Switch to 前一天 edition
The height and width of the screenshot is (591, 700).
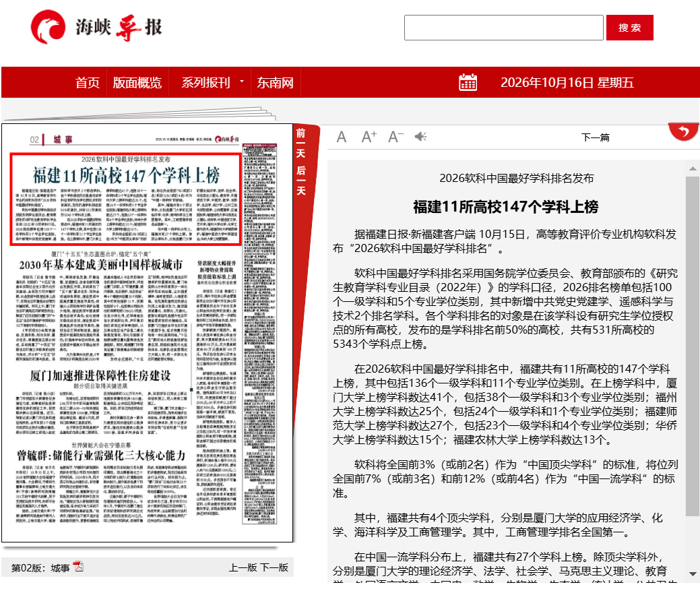301,144
